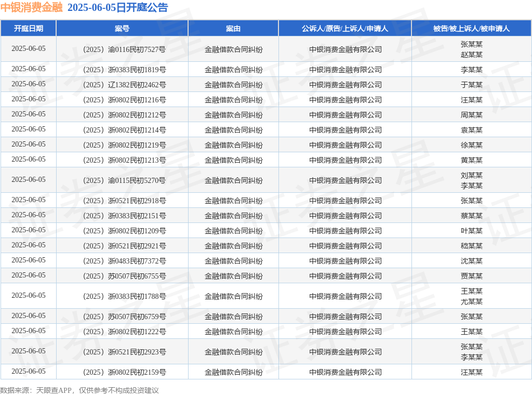Viewport: 532px width, 395px height.
Task: Select case number (2025)浙0383民初1788号
Action: tap(124, 297)
